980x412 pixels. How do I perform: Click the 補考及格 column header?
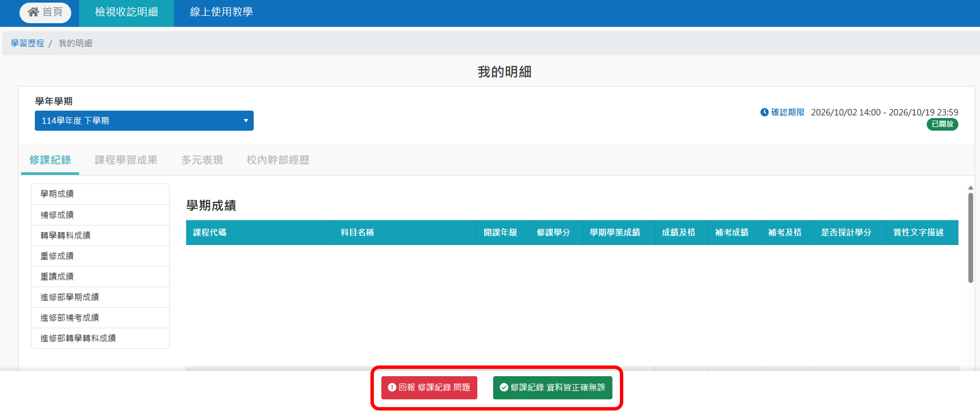[787, 232]
